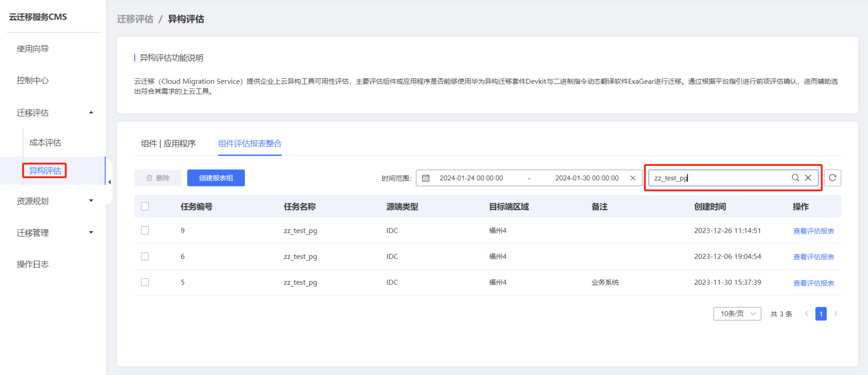
Task: Select 异构评估 submenu item
Action: 45,171
